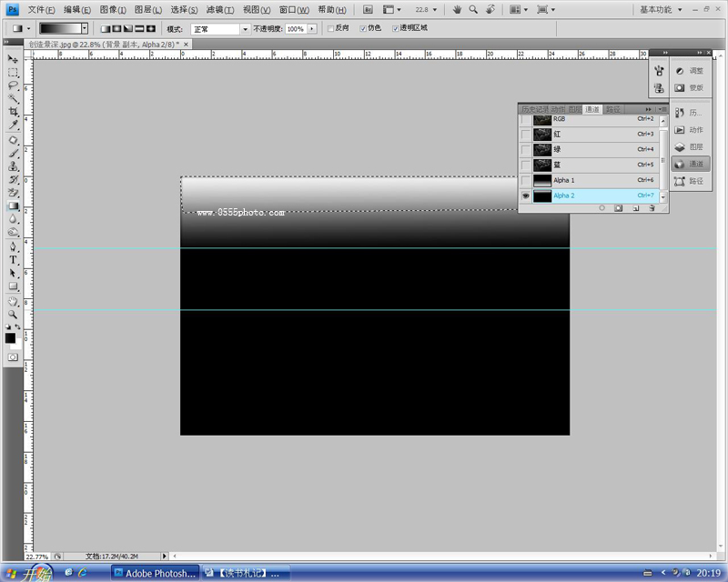The image size is (728, 582).
Task: Delete current channel with trash icon
Action: [652, 208]
